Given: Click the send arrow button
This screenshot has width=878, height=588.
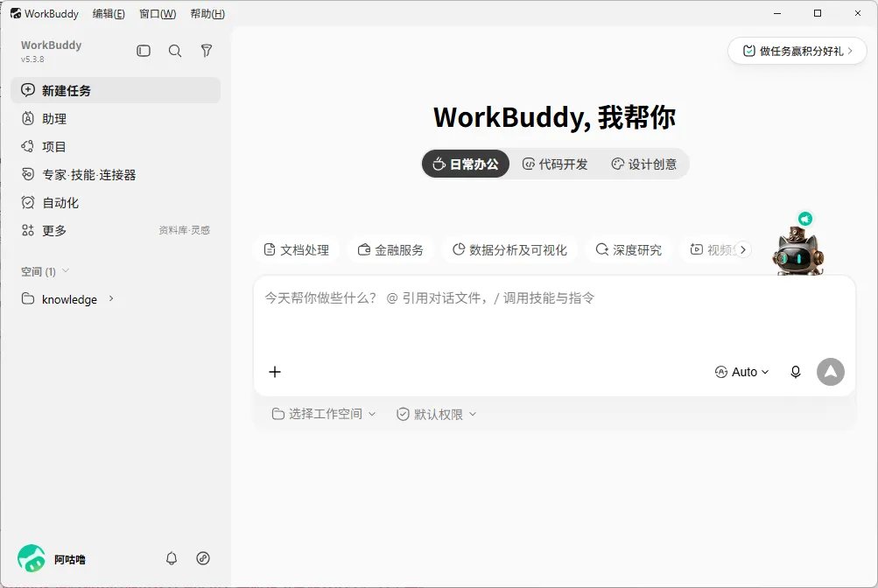Looking at the screenshot, I should [831, 372].
